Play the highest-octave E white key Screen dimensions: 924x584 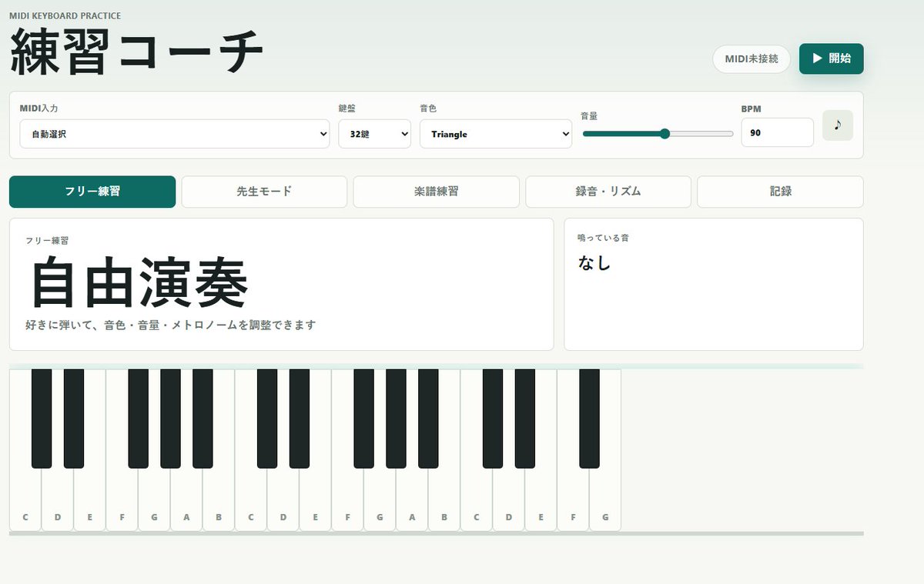541,500
